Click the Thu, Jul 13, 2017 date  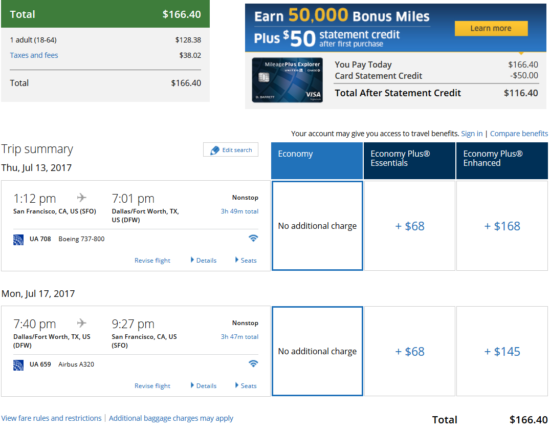(x=36, y=168)
